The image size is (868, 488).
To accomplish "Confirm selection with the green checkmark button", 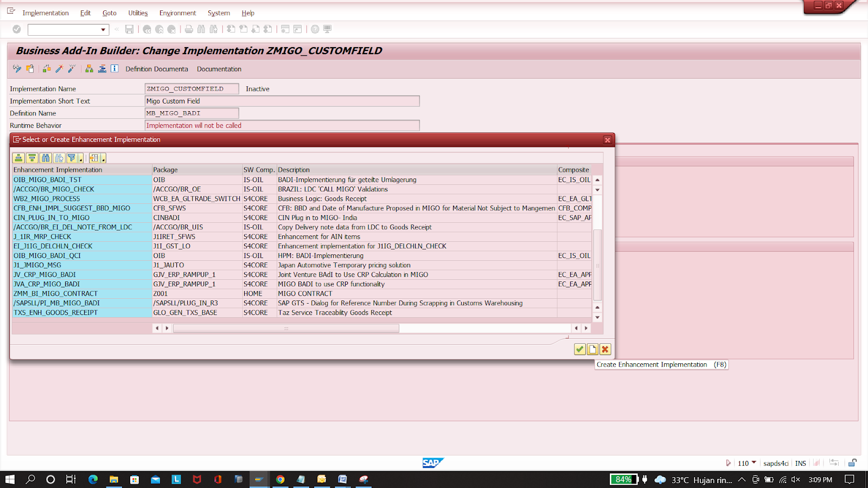I will (579, 349).
